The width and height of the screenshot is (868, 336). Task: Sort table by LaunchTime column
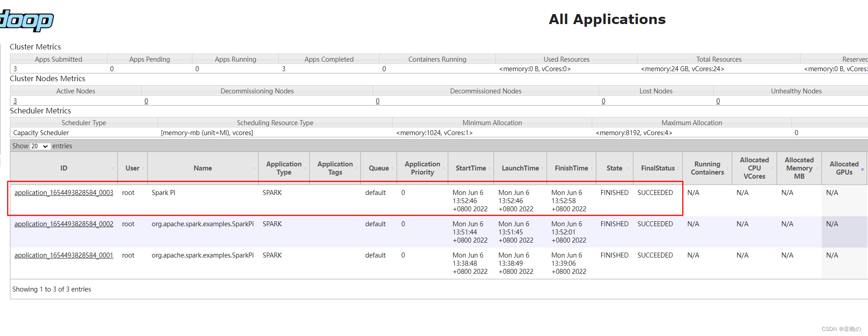pyautogui.click(x=520, y=168)
